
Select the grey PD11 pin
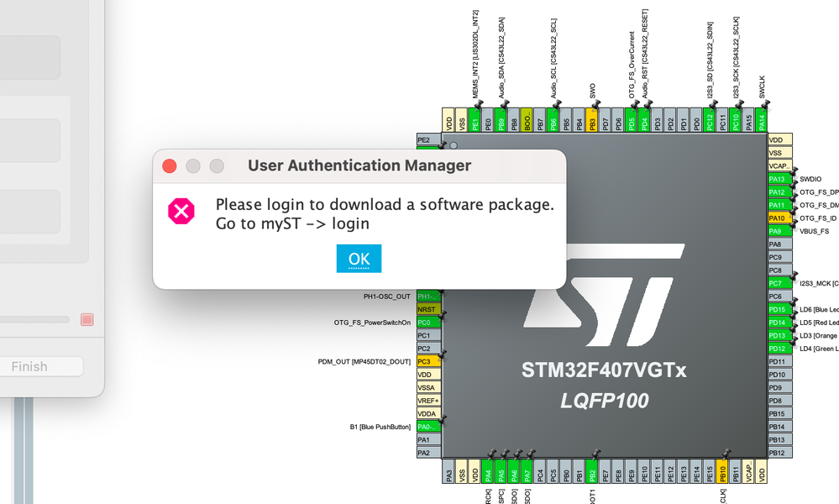coord(779,361)
